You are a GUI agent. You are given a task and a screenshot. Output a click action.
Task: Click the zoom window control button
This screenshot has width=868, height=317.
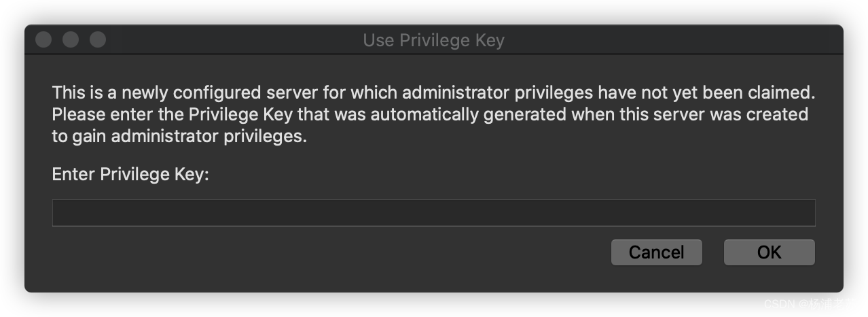pos(98,39)
